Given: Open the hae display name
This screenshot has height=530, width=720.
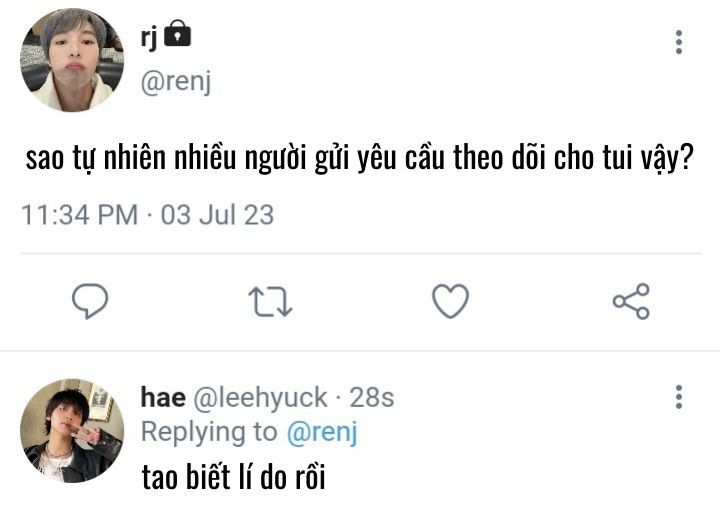Looking at the screenshot, I should (163, 398).
